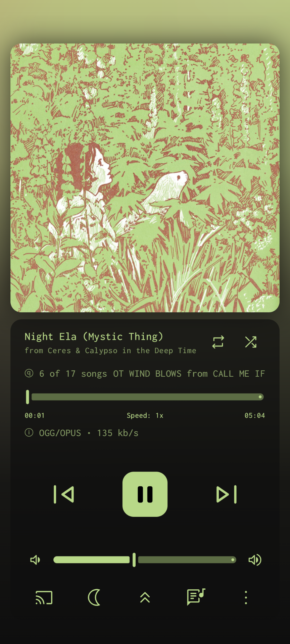Tap the low volume speaker icon
This screenshot has height=644, width=290.
(x=35, y=560)
